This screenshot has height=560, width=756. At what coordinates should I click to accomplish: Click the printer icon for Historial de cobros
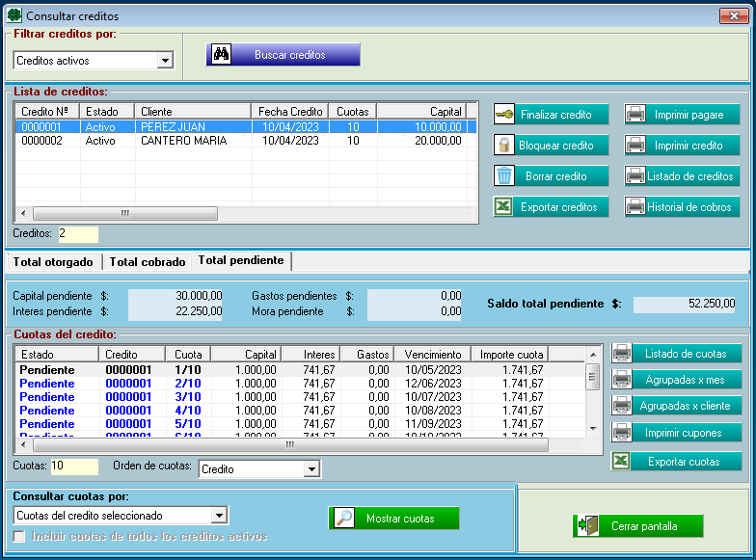[635, 207]
